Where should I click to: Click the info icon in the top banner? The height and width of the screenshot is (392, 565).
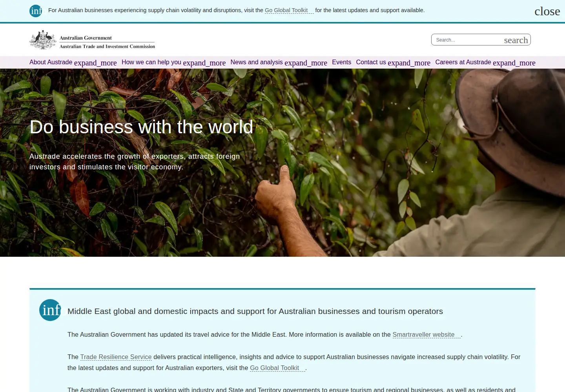tap(36, 11)
